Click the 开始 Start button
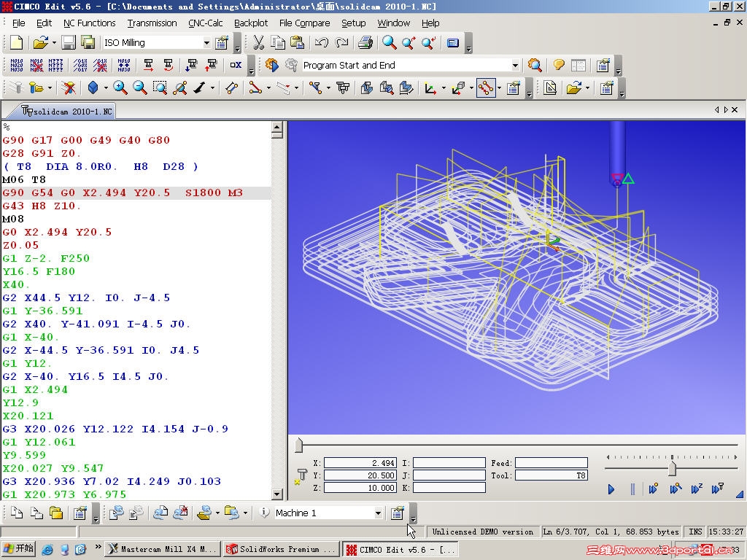Image resolution: width=747 pixels, height=560 pixels. pyautogui.click(x=18, y=549)
